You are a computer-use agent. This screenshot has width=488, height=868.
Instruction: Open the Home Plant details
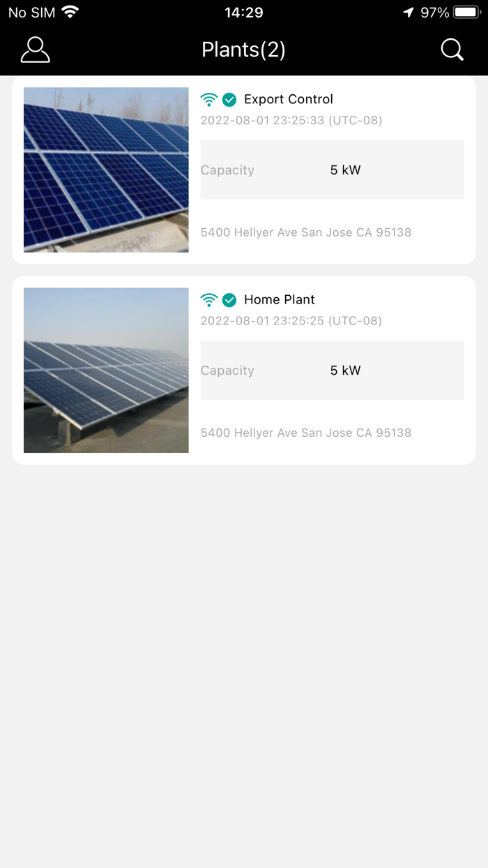[x=279, y=299]
